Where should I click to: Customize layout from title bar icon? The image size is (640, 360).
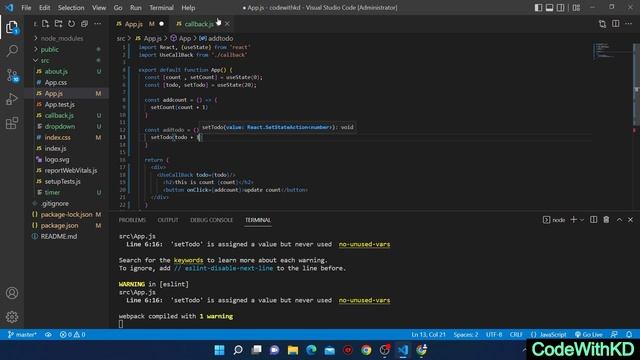576,7
